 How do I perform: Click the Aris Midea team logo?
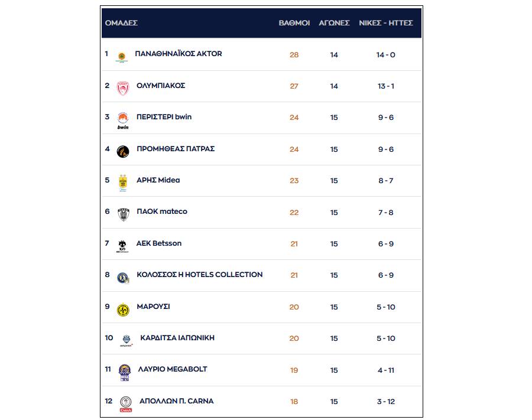(x=123, y=183)
